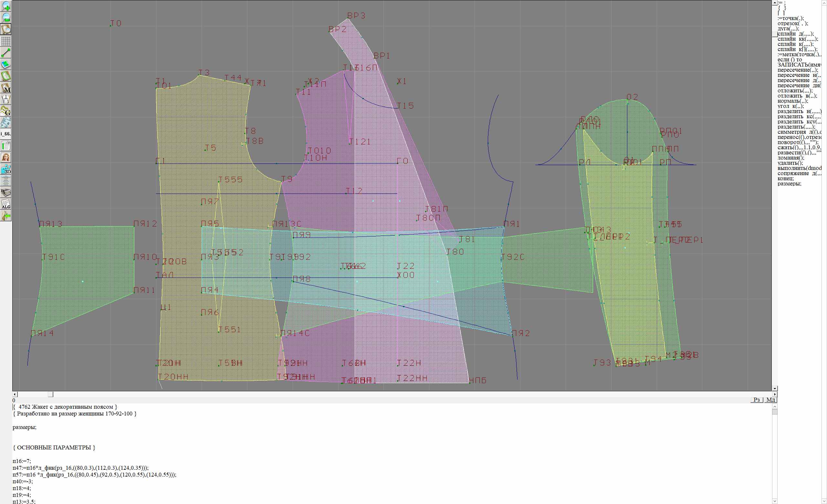This screenshot has height=504, width=827.
Task: Click in code line 'п16:=7;'
Action: (22, 461)
